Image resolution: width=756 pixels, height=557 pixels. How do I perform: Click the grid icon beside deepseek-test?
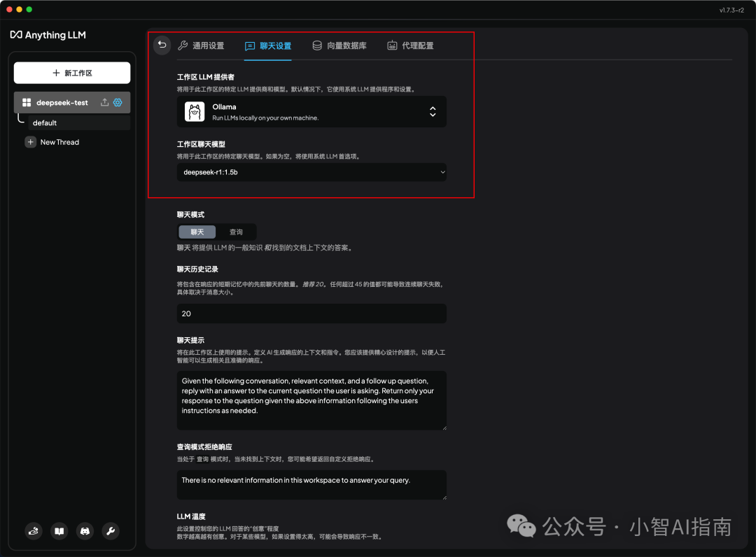click(x=27, y=102)
